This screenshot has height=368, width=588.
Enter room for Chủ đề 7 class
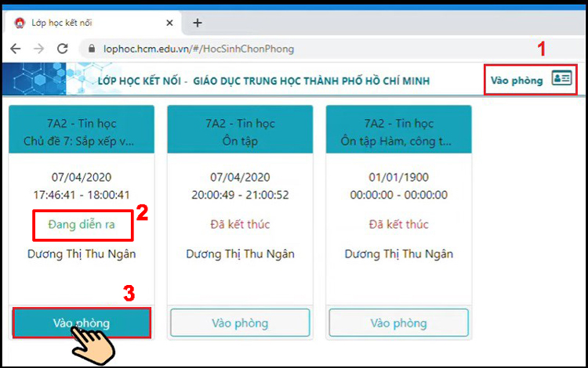pyautogui.click(x=82, y=323)
